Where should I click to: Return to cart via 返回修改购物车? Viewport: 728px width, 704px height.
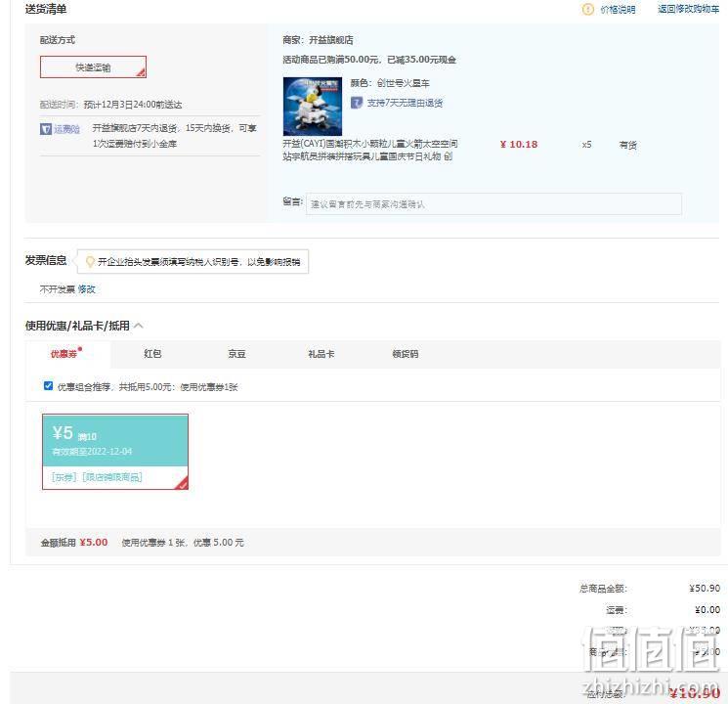(x=688, y=9)
